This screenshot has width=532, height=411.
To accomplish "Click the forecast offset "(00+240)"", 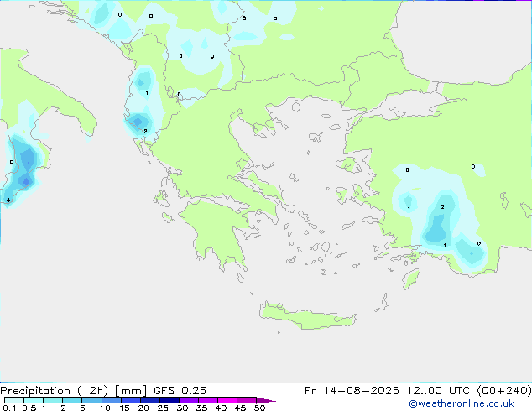I will tap(504, 391).
